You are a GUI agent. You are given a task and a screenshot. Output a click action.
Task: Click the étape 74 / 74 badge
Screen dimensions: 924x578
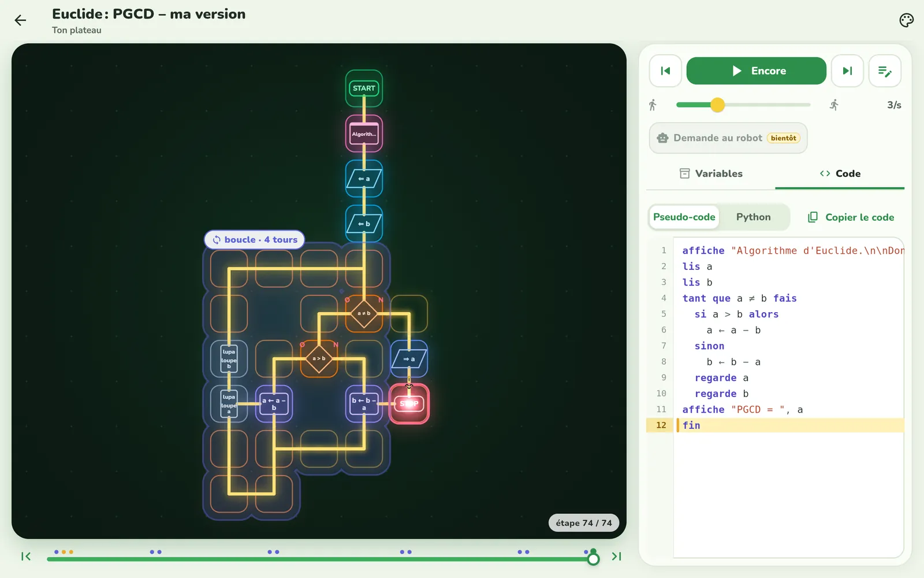pyautogui.click(x=583, y=523)
